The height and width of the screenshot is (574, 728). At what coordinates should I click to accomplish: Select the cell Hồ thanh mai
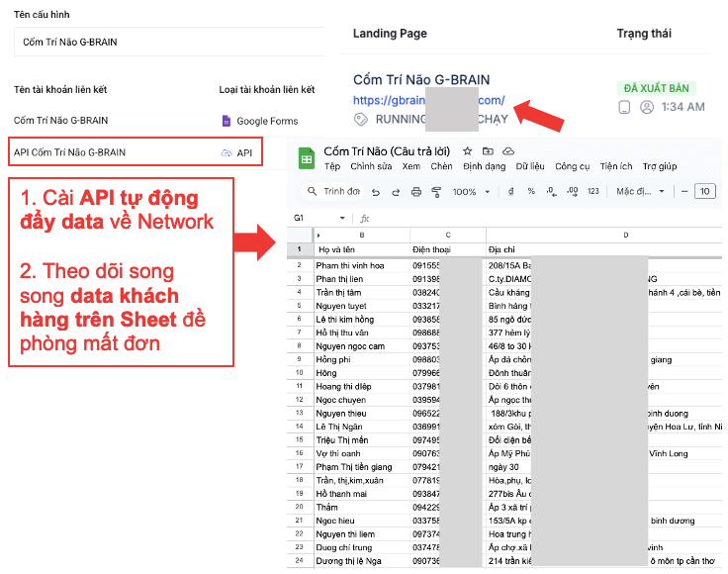click(x=362, y=494)
